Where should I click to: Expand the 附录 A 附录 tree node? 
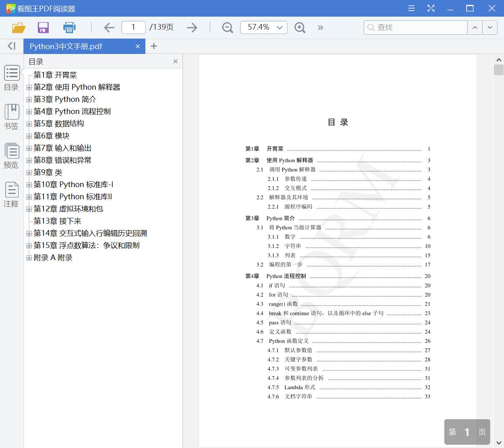pyautogui.click(x=29, y=258)
